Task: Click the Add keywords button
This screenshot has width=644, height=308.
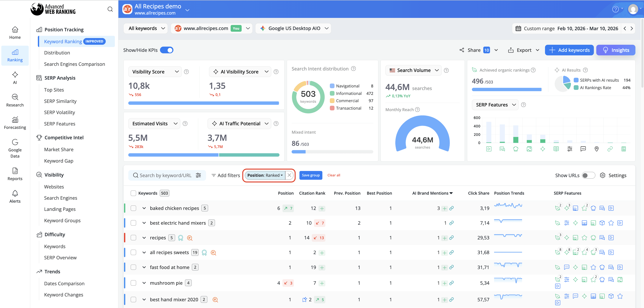Action: click(569, 50)
